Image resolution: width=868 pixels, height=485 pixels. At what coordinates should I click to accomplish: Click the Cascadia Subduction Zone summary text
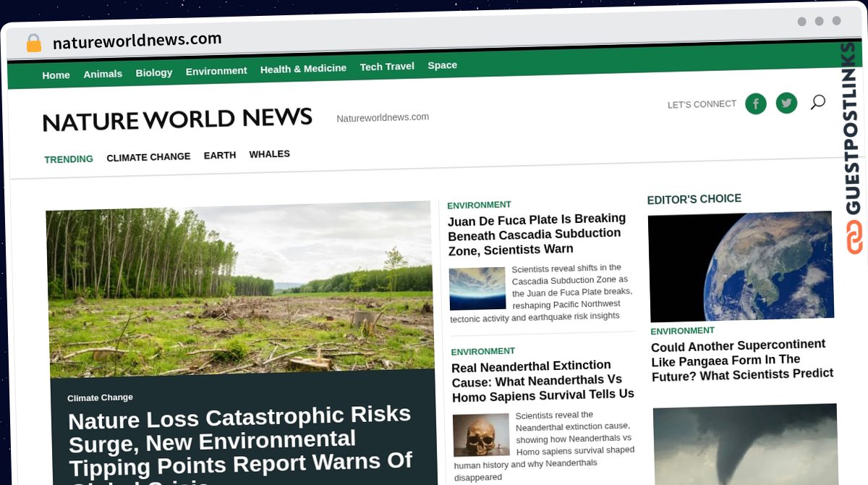[540, 292]
